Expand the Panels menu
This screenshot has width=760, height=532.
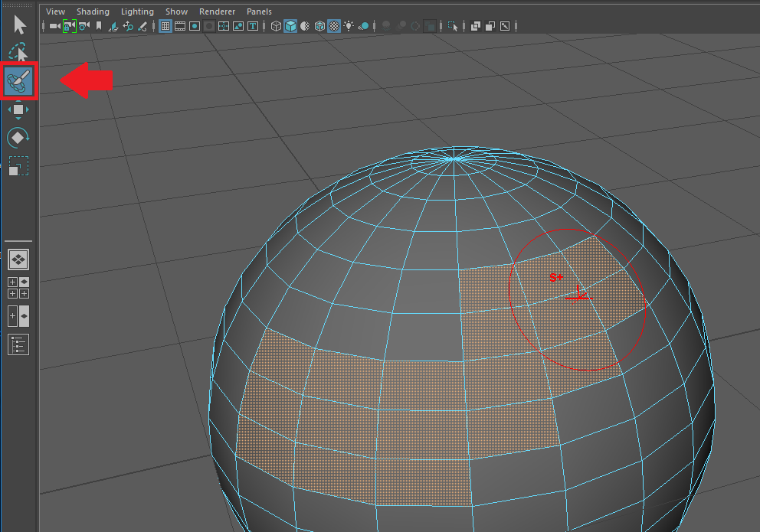click(259, 11)
